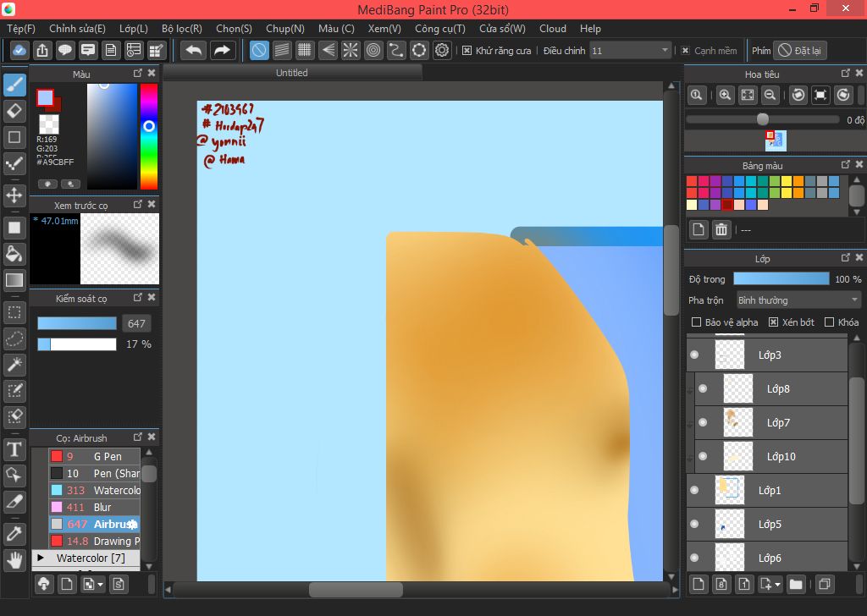The image size is (867, 616).
Task: Toggle Xén bớt checkbox
Action: click(774, 322)
